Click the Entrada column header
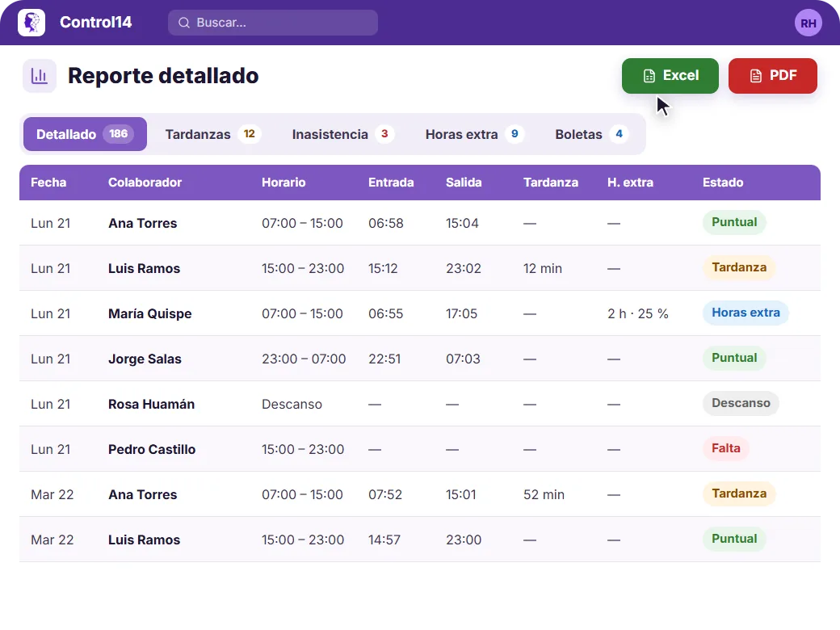Viewport: 840px width, 630px height. coord(391,183)
